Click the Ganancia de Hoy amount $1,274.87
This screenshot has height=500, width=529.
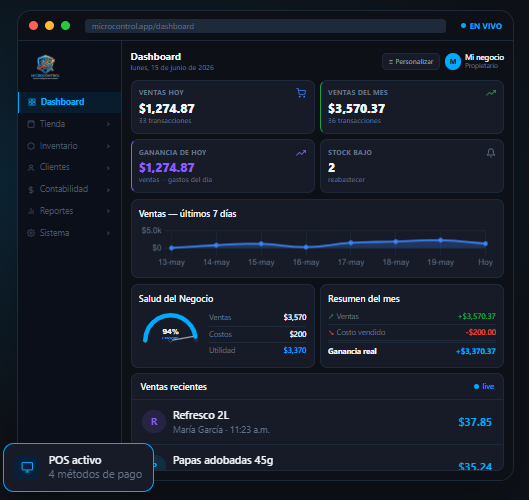[167, 168]
